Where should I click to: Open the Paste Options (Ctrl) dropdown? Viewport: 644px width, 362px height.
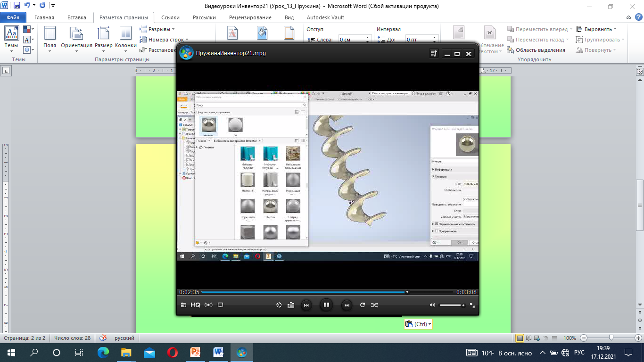418,324
